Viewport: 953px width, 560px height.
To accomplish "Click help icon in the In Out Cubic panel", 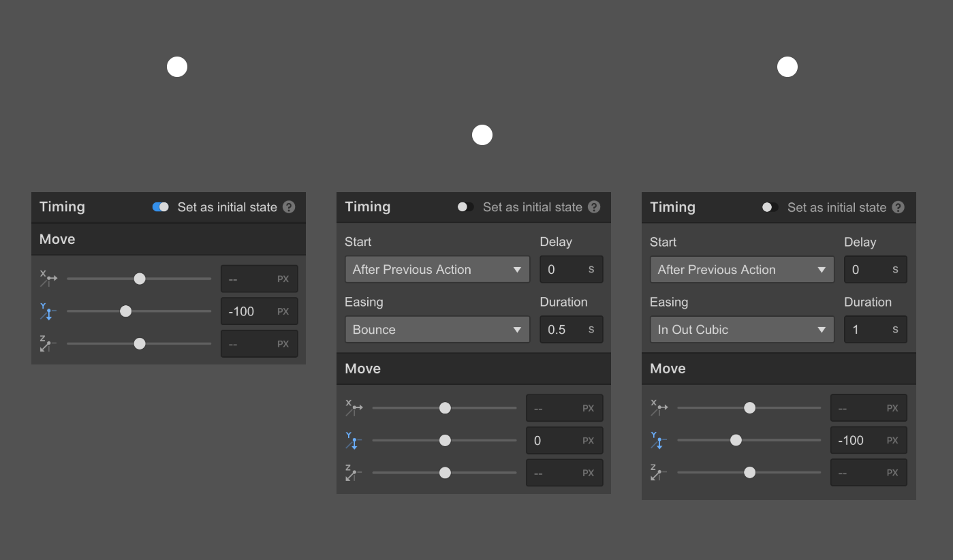I will [x=899, y=207].
